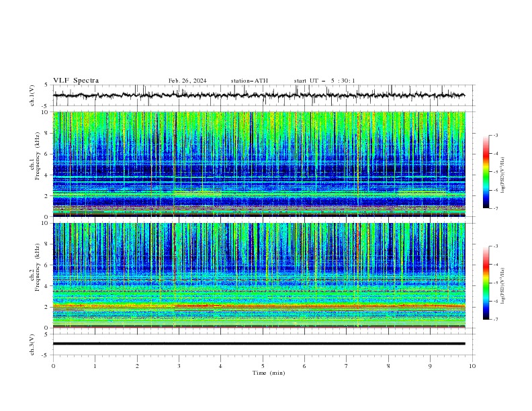
Task: Click the time axis tick label "5"
Action: (263, 366)
